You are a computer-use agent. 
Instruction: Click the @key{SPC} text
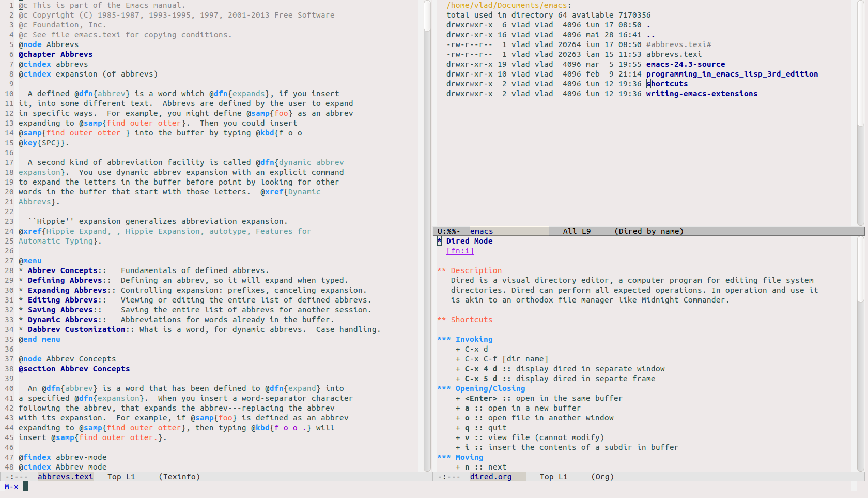(x=44, y=143)
